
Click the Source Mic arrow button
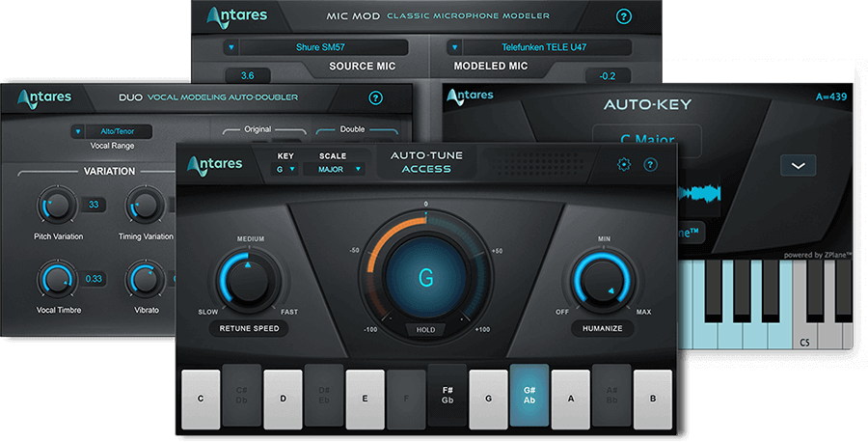231,47
